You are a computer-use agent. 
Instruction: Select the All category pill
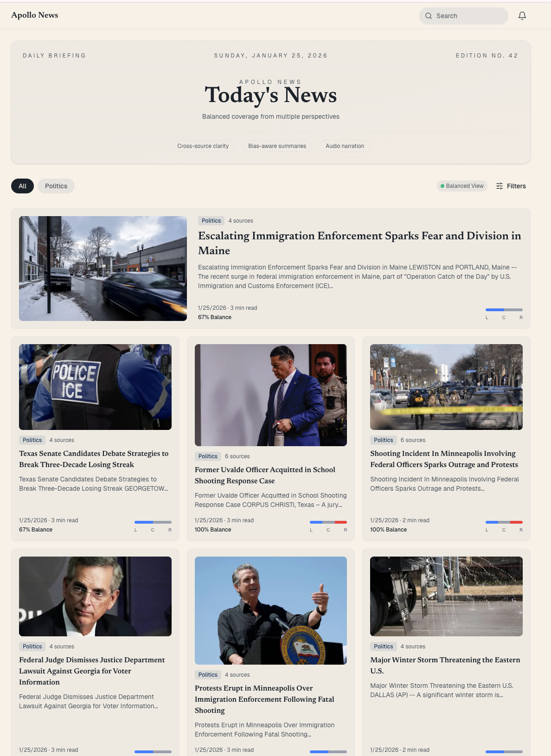(x=22, y=186)
